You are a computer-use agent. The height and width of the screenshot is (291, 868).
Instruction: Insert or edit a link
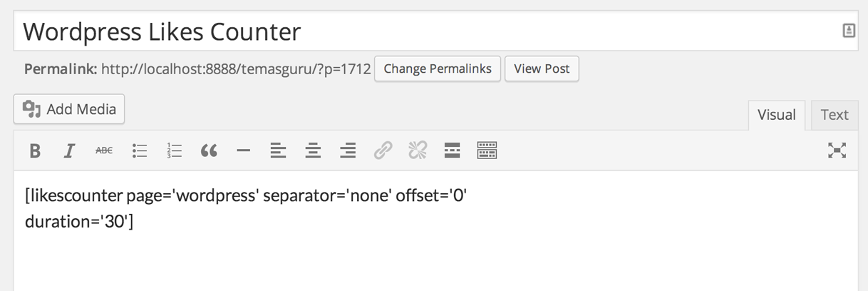click(x=383, y=150)
